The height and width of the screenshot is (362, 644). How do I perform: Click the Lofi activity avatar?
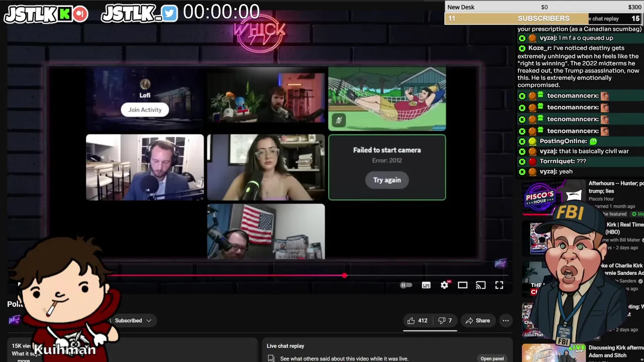[x=145, y=84]
